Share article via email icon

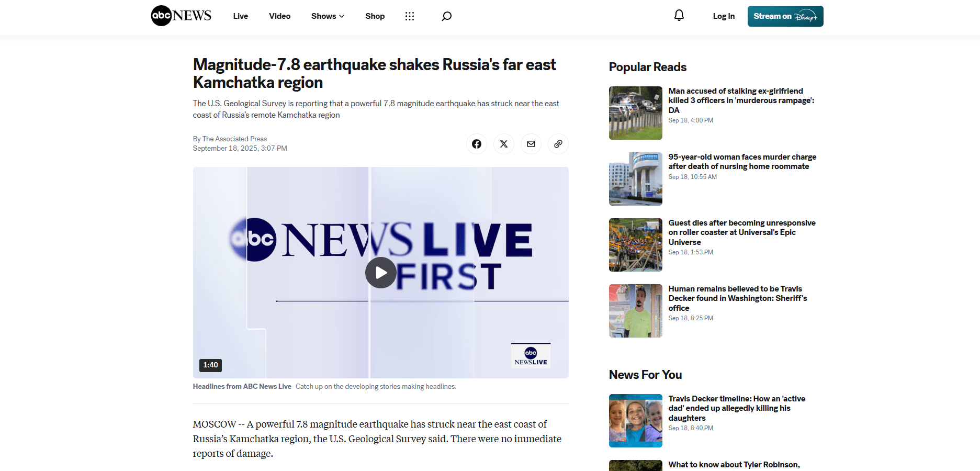point(531,144)
